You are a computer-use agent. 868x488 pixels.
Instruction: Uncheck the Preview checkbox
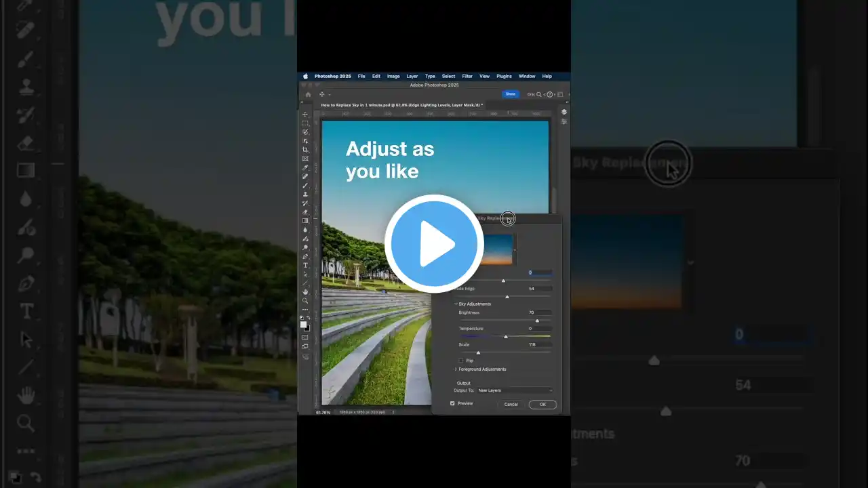click(452, 403)
